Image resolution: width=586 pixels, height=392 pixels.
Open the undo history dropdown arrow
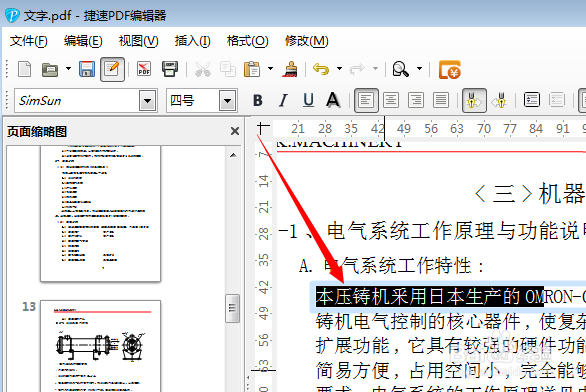pos(339,69)
